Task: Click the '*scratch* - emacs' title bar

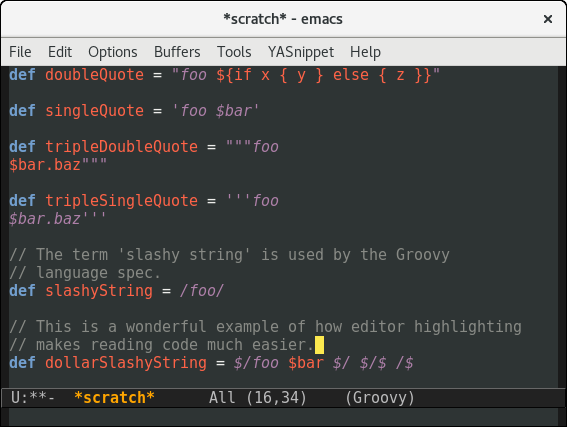Action: coord(283,19)
